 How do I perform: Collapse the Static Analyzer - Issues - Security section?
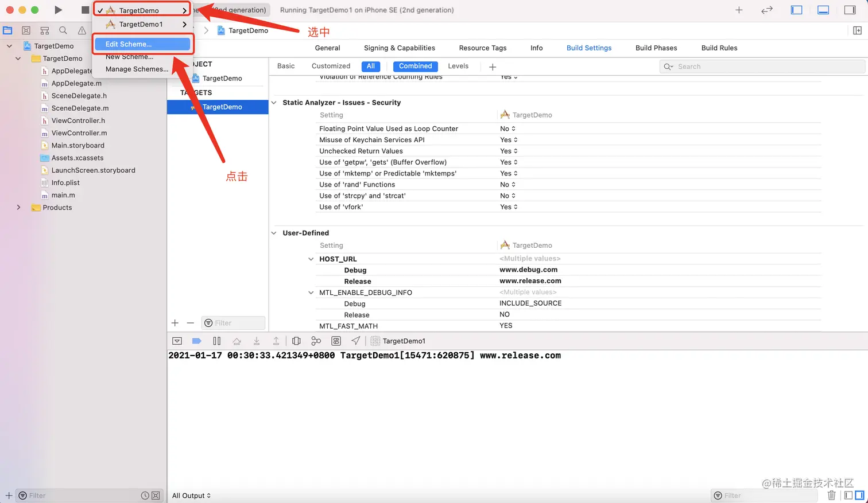274,103
